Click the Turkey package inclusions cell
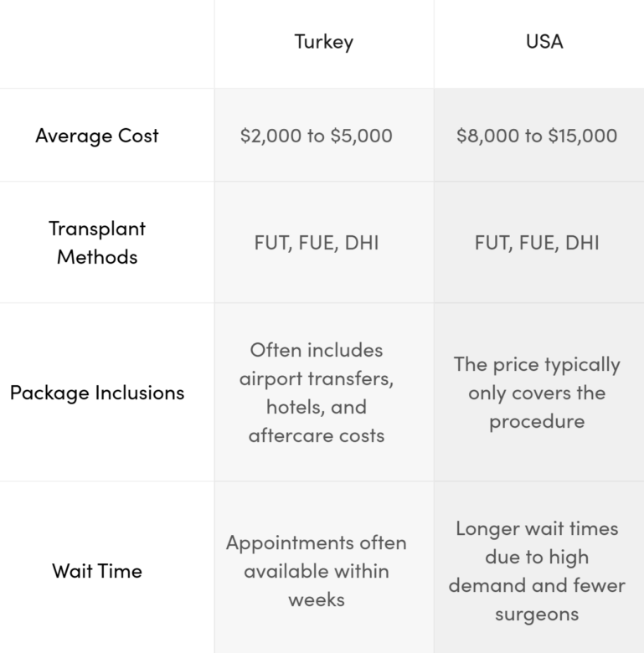 tap(317, 393)
